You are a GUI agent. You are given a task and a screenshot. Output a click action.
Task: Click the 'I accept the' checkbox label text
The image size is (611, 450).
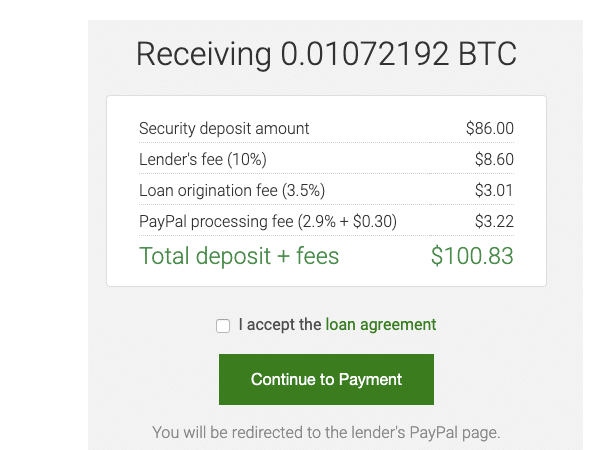pos(280,325)
